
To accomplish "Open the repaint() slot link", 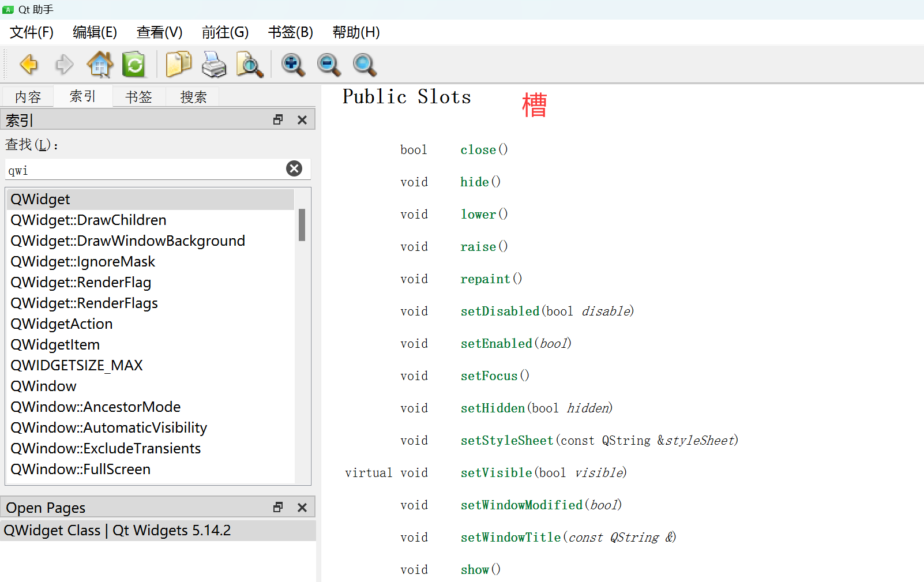I will pyautogui.click(x=485, y=279).
